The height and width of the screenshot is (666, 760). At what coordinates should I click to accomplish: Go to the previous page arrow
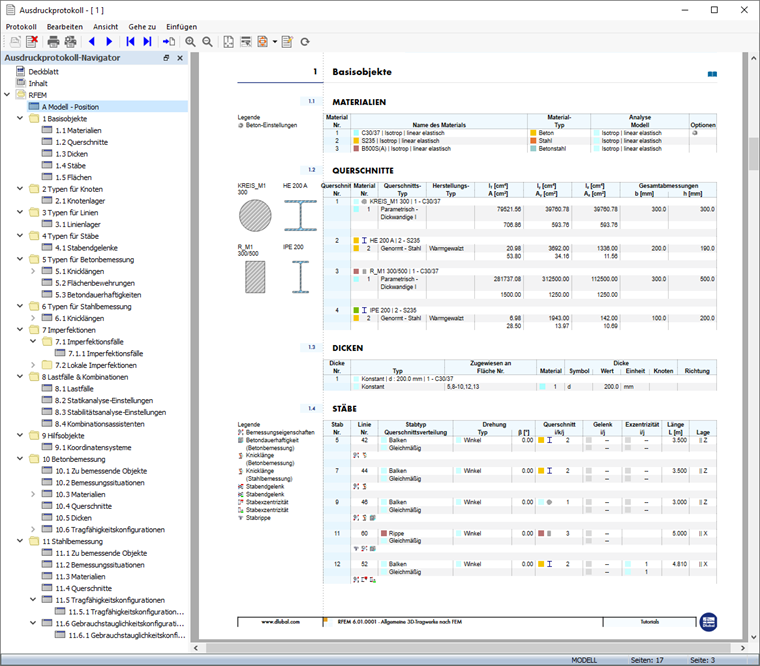[91, 42]
